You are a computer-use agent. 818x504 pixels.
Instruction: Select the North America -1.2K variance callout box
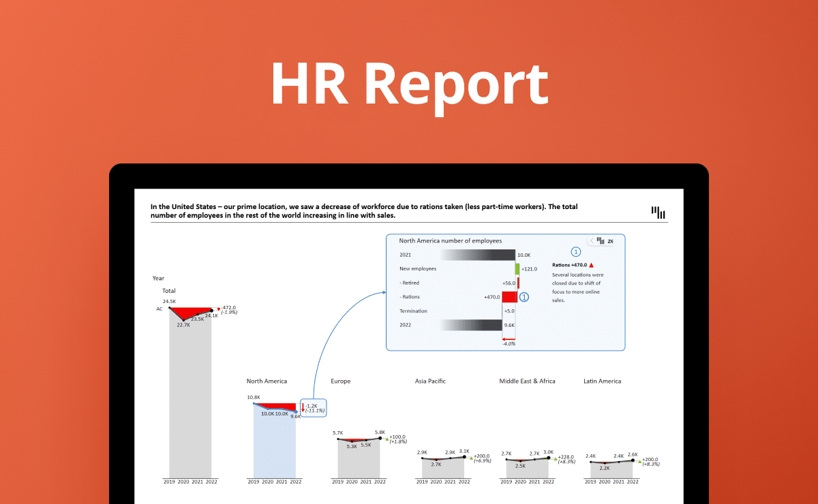(x=313, y=408)
